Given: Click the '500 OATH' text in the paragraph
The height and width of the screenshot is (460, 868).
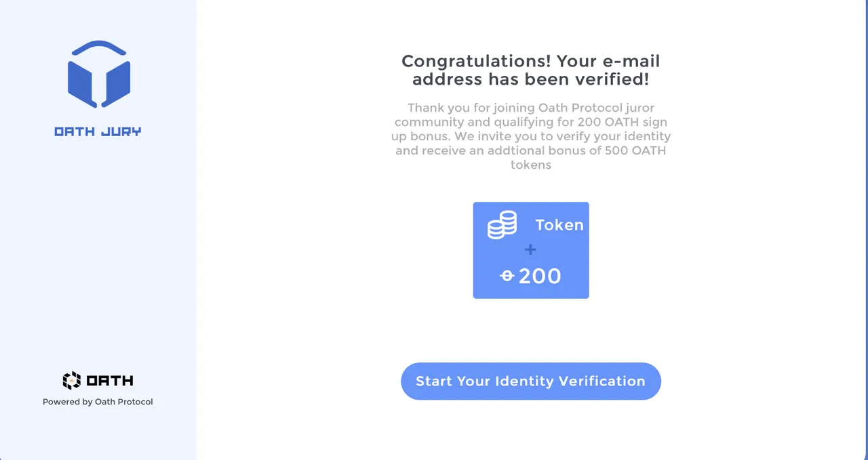Looking at the screenshot, I should 636,150.
